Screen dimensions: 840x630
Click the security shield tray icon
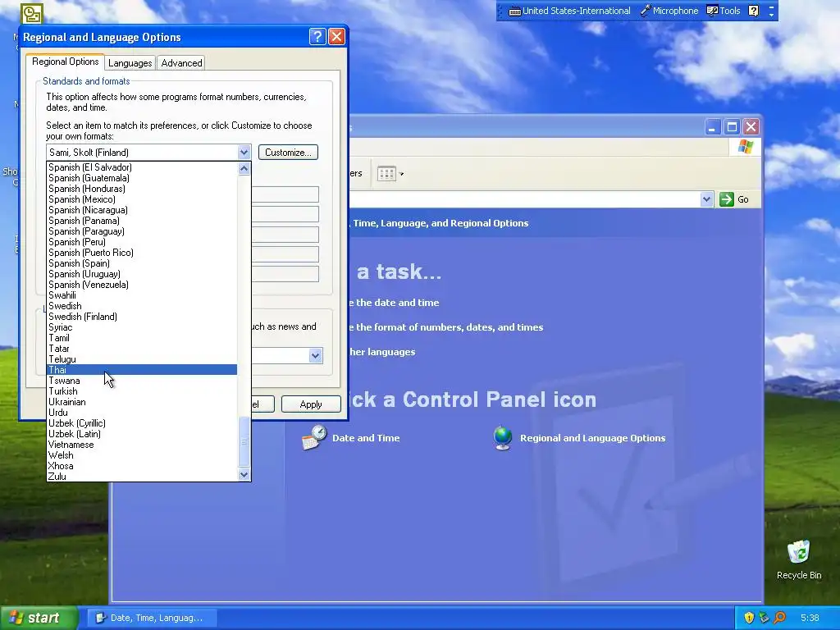pyautogui.click(x=749, y=618)
